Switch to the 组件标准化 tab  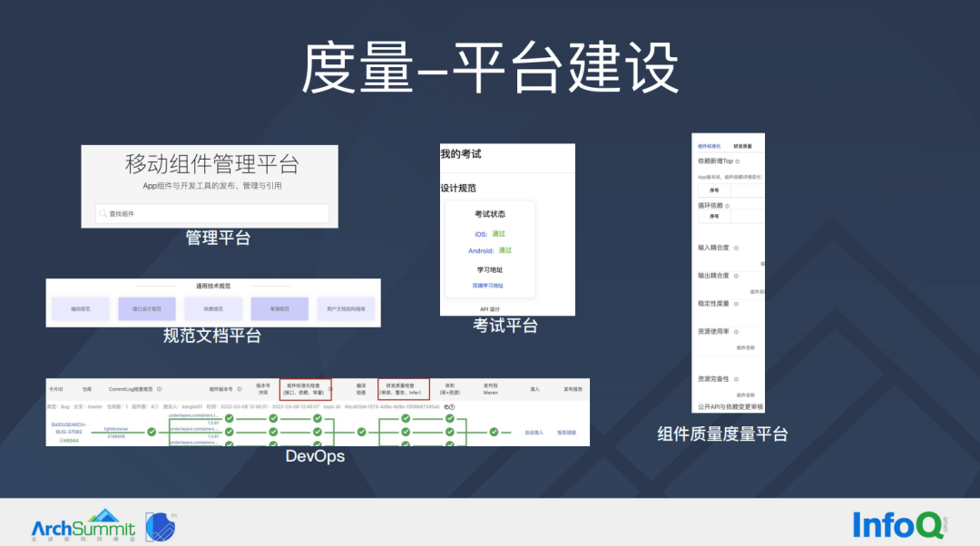coord(709,145)
